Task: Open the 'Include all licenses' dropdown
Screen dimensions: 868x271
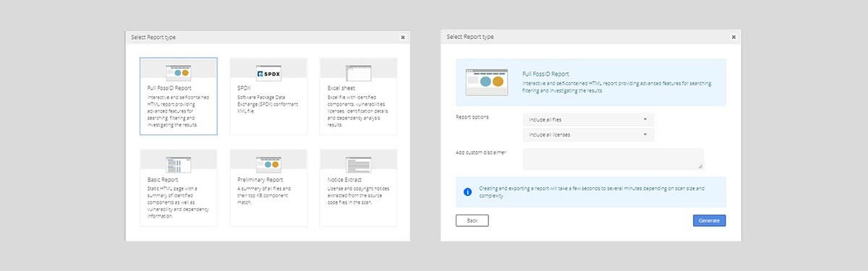Action: [x=588, y=134]
